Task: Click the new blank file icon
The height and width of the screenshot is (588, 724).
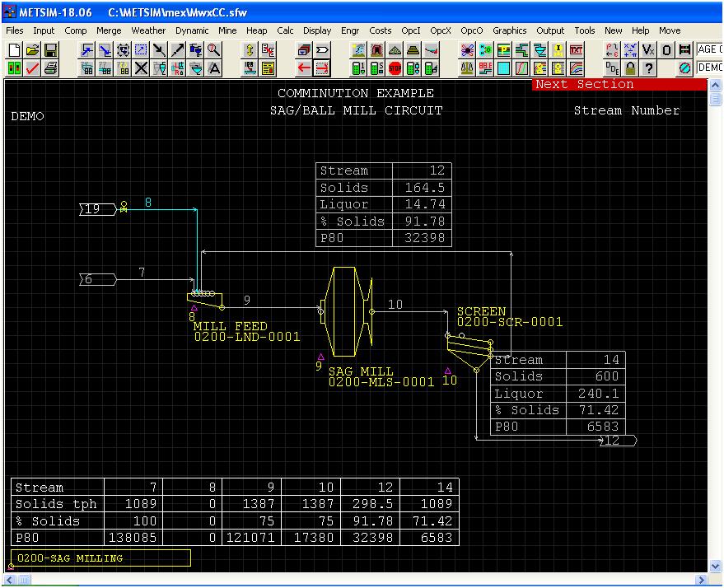Action: (x=14, y=50)
